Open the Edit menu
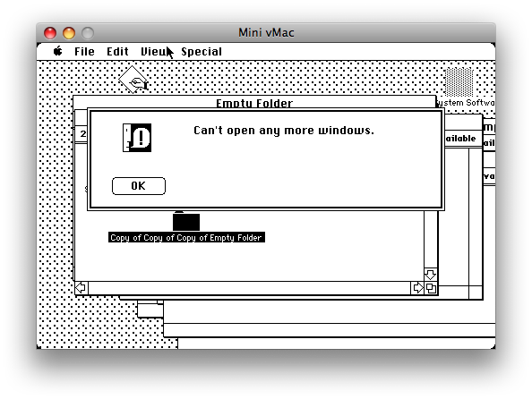Image resolution: width=532 pixels, height=399 pixels. (x=117, y=52)
